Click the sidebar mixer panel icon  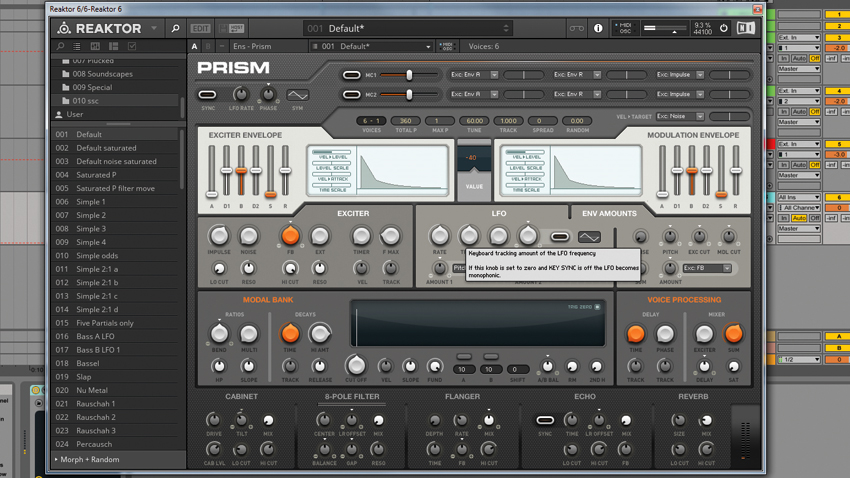[95, 47]
